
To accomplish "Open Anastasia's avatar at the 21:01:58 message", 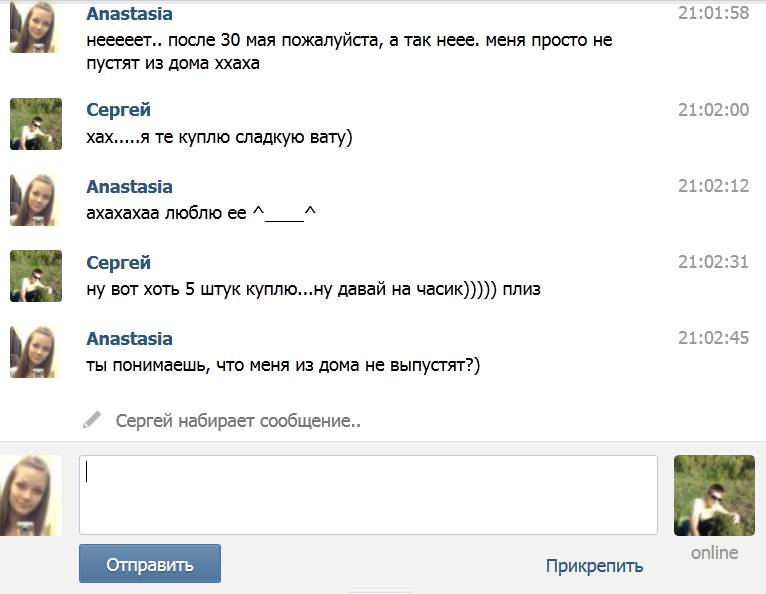I will point(35,26).
